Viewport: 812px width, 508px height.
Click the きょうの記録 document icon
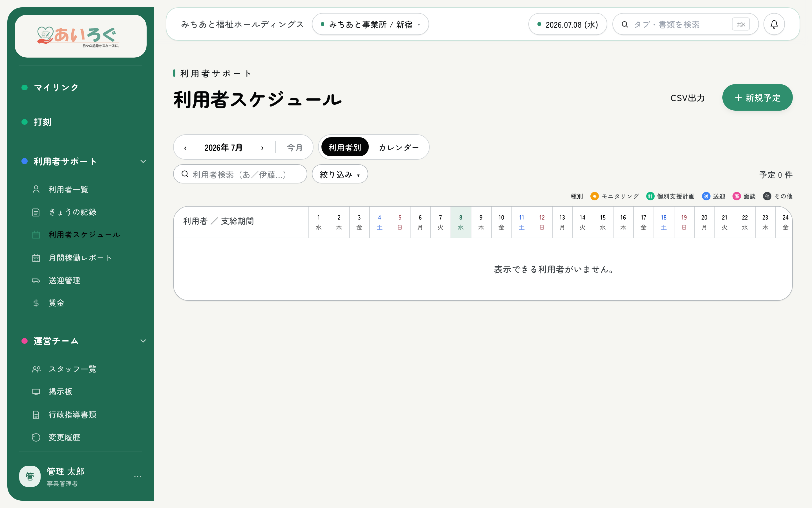coord(36,212)
